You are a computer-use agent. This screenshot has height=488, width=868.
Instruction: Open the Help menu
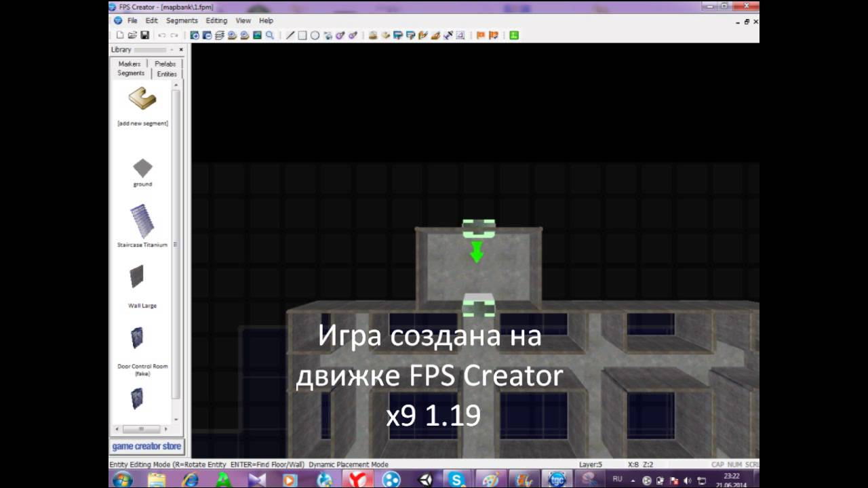point(266,21)
